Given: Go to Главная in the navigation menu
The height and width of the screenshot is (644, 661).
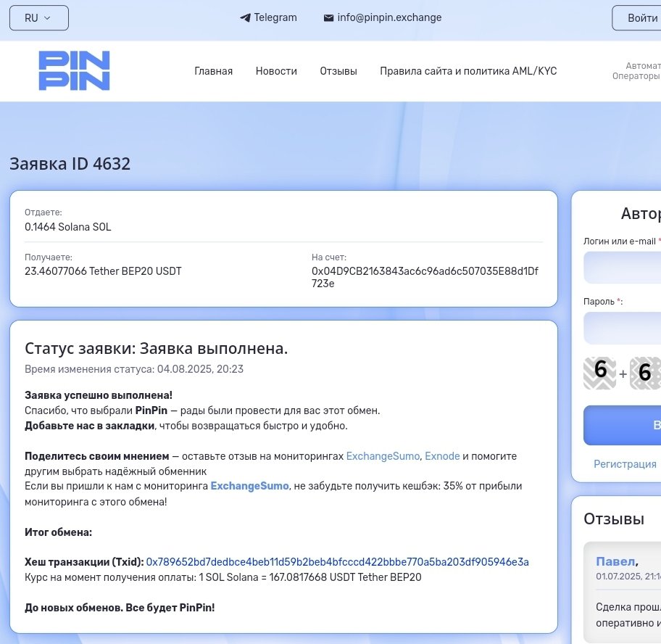Looking at the screenshot, I should tap(213, 71).
